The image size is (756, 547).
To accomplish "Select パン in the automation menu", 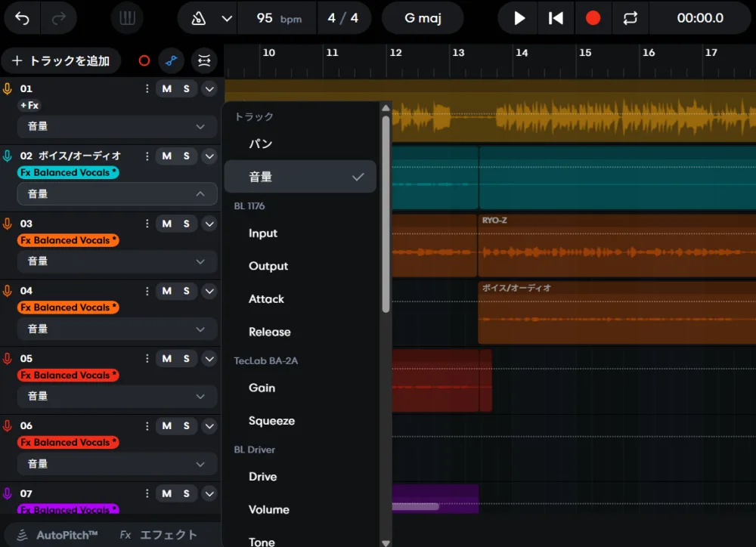I will [300, 144].
